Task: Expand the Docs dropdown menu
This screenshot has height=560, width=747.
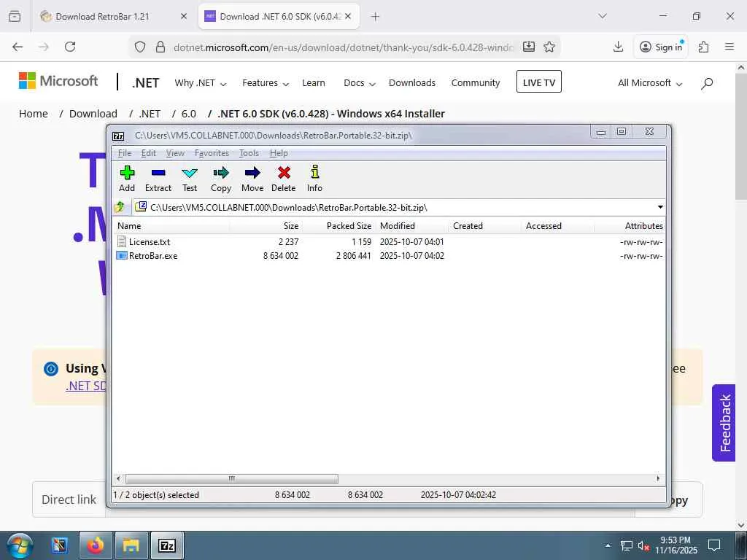Action: point(359,83)
